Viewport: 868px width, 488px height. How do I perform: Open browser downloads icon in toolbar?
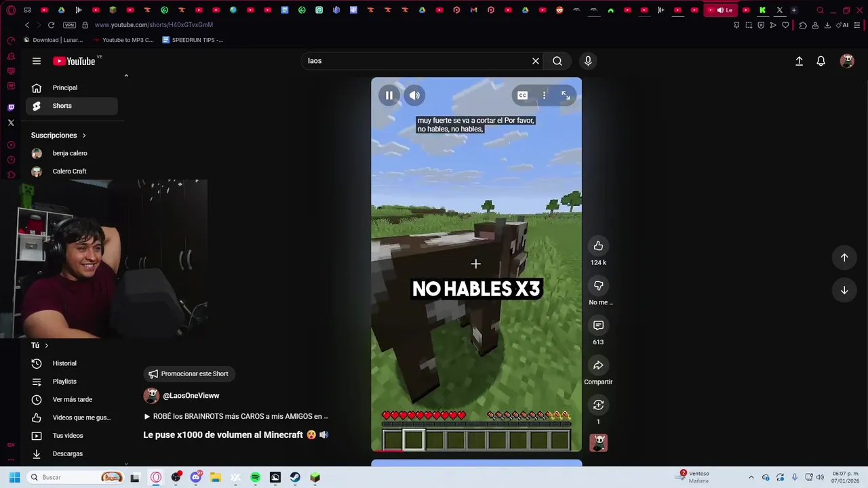(x=828, y=25)
